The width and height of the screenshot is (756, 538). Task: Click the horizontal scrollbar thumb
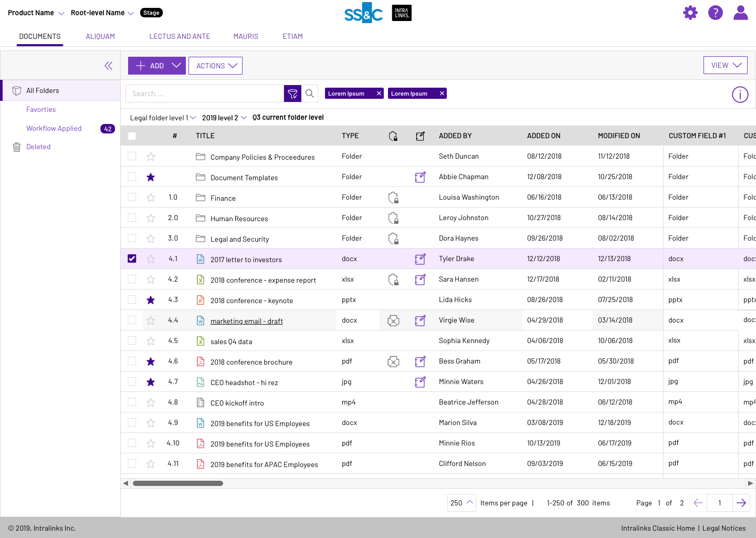(x=178, y=483)
